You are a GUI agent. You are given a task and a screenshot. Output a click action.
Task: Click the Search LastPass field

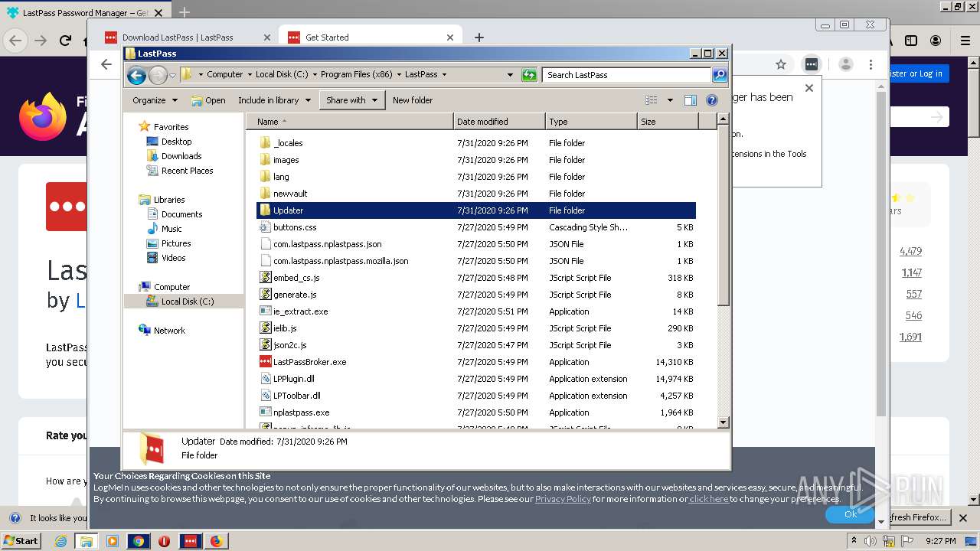coord(626,75)
